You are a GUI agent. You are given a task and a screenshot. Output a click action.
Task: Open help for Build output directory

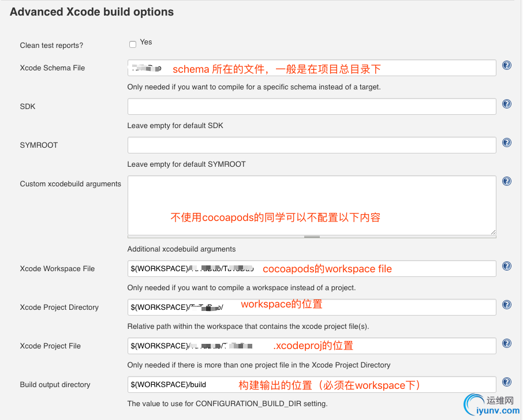(507, 382)
